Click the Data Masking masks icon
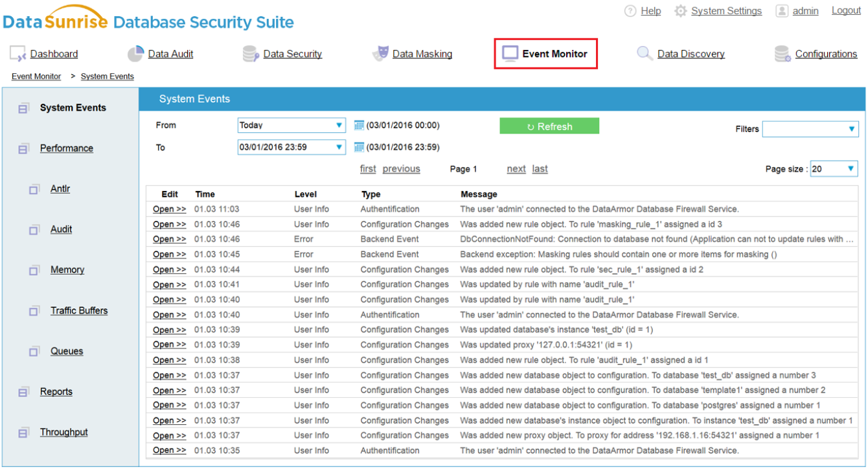The height and width of the screenshot is (469, 868). point(380,54)
